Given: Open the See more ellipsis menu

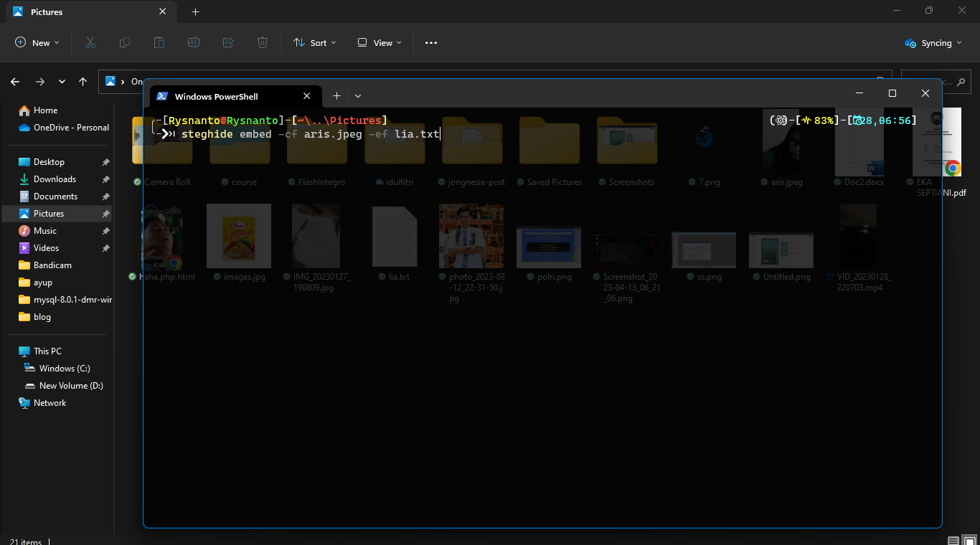Looking at the screenshot, I should coord(430,43).
